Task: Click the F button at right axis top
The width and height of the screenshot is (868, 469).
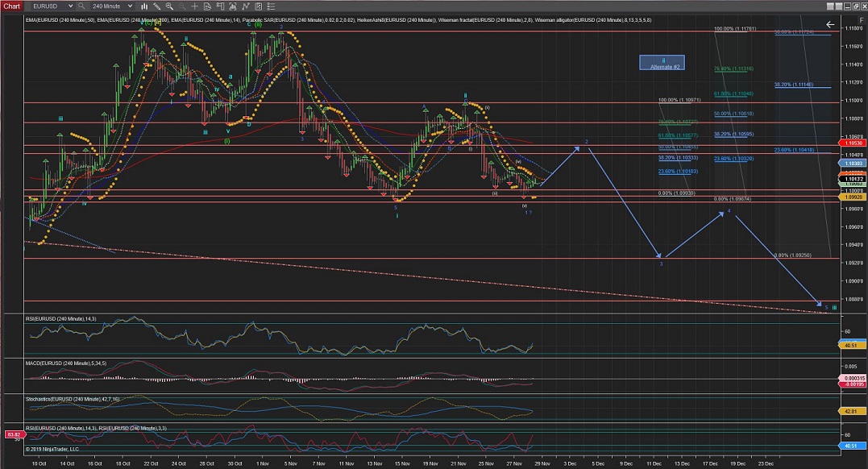Action: click(862, 20)
